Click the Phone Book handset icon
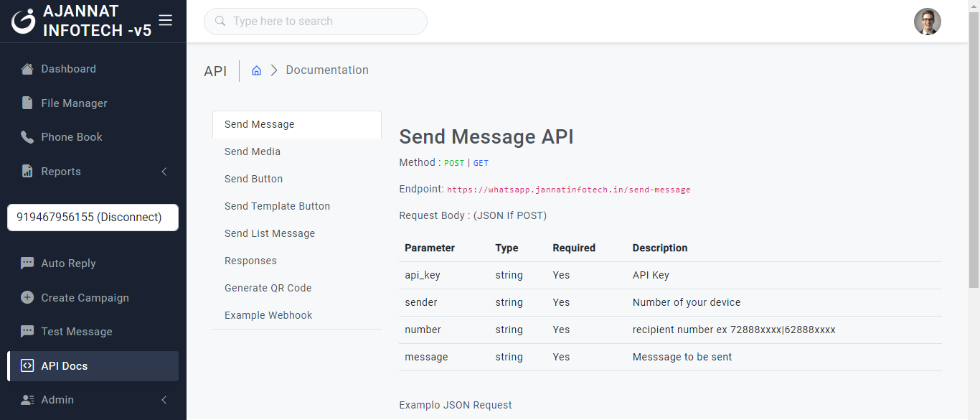 coord(27,137)
